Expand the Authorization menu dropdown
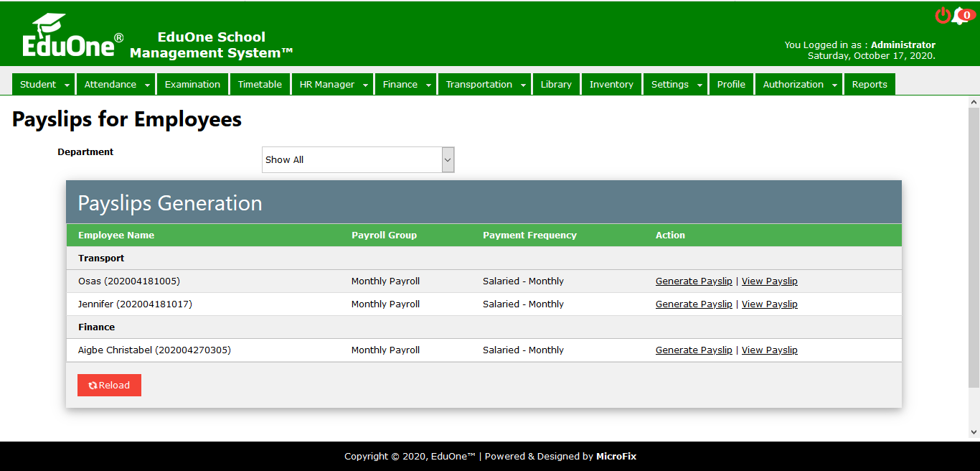 pos(835,85)
